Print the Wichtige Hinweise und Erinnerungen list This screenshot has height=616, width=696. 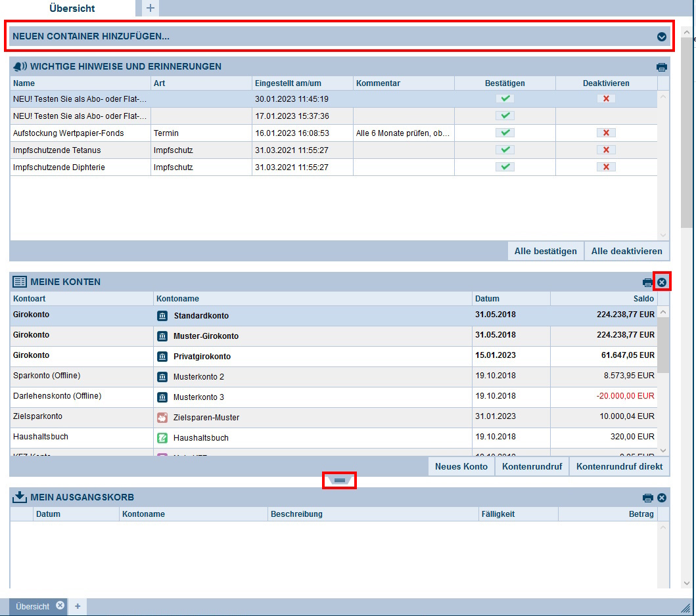pos(661,67)
